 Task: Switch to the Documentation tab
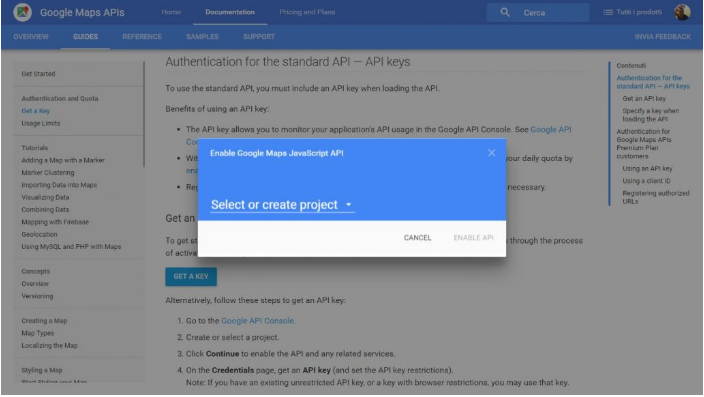click(x=230, y=12)
